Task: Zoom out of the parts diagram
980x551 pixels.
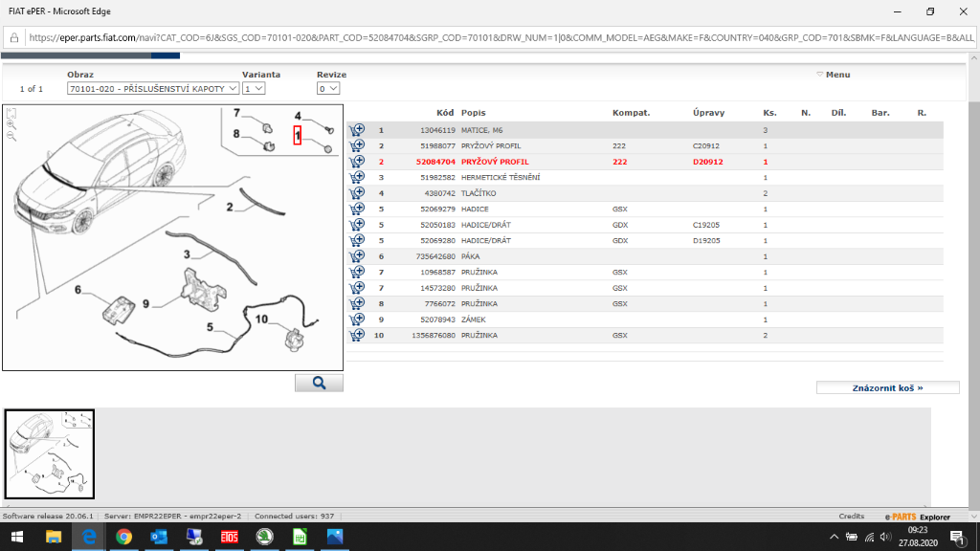Action: 11,137
